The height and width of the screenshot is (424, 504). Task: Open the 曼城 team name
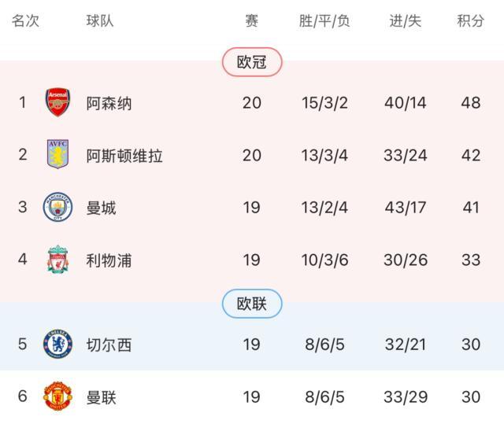(x=102, y=208)
